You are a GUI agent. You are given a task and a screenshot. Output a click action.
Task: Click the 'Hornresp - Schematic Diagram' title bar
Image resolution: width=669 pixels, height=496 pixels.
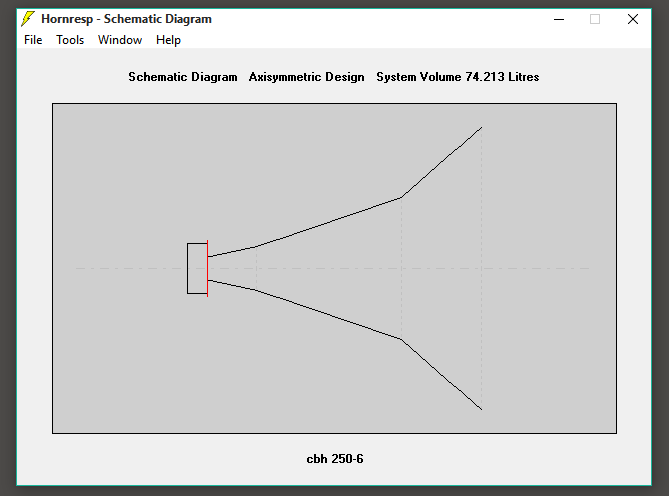coord(126,19)
